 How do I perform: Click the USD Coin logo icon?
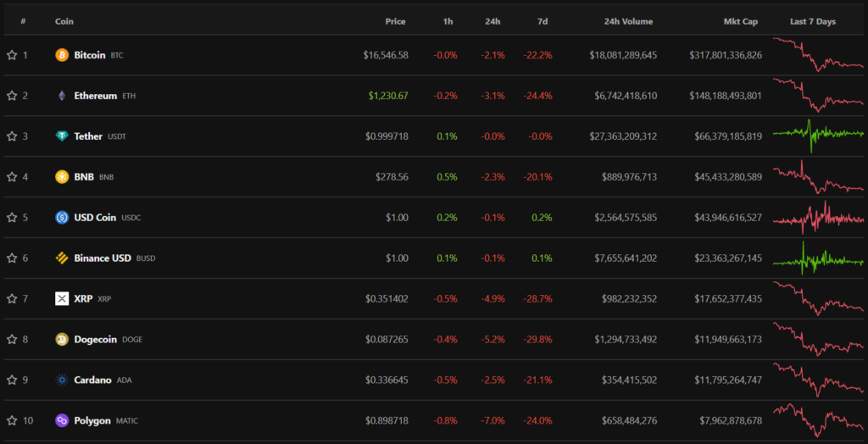click(x=62, y=218)
